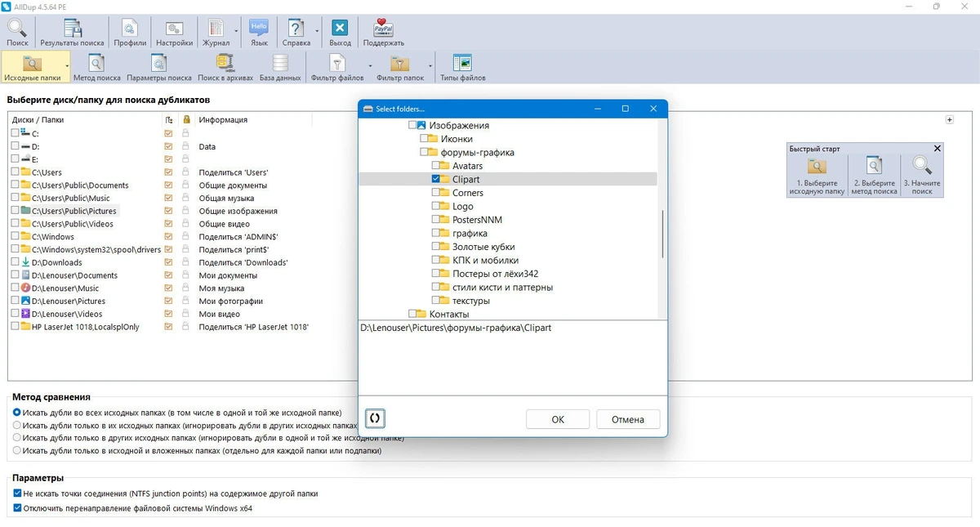The width and height of the screenshot is (980, 527).
Task: Close the Быстрый старт panel
Action: point(937,149)
